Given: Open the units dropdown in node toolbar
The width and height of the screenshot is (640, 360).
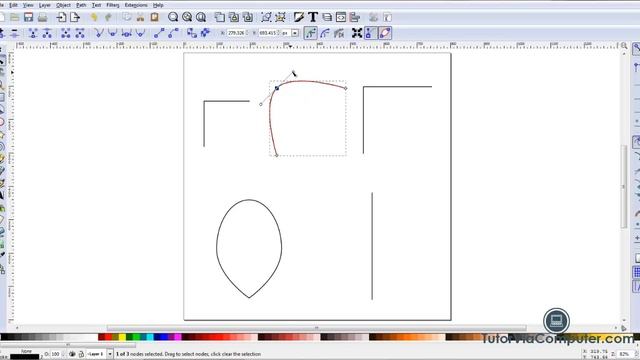Looking at the screenshot, I should coord(295,33).
